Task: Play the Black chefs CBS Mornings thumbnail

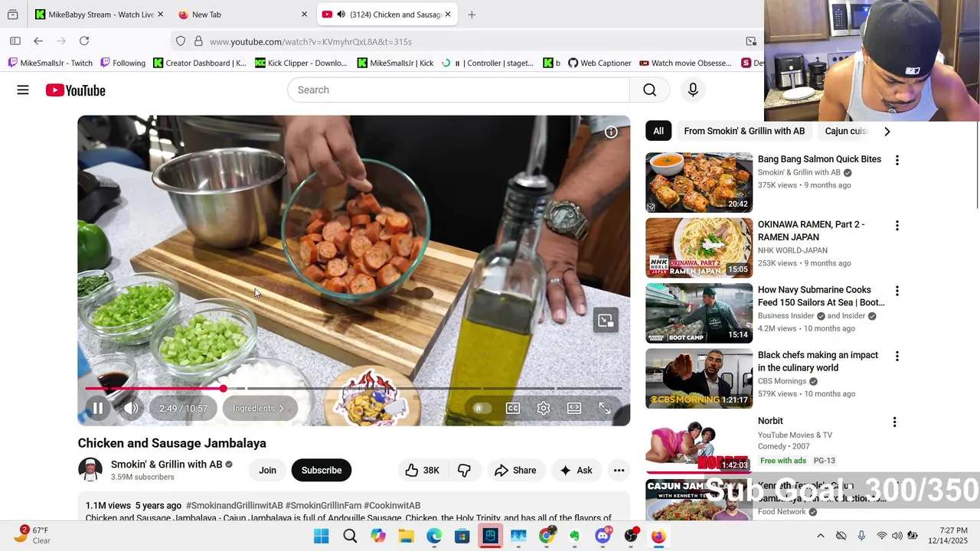Action: click(699, 378)
